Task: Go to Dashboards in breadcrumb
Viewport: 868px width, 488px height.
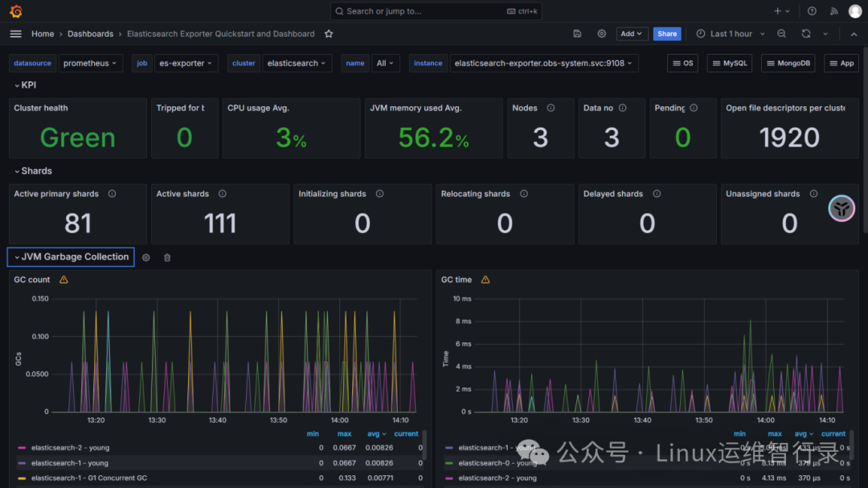Action: 90,34
